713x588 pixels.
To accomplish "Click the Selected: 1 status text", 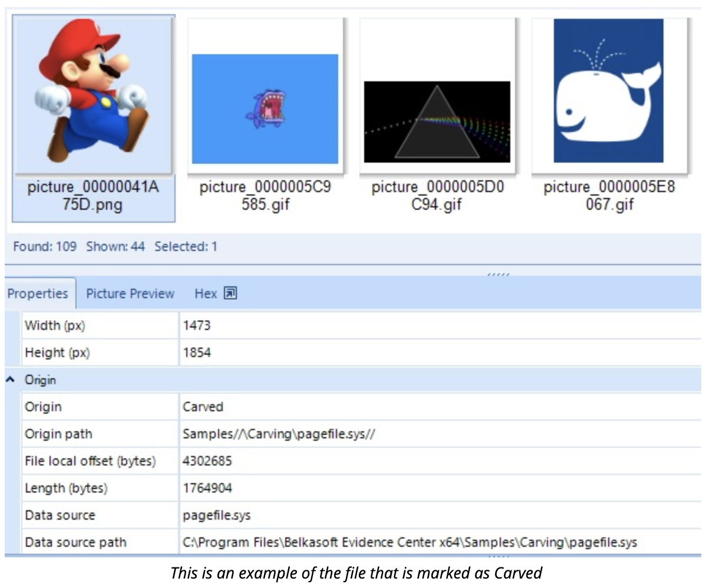I will click(x=186, y=246).
